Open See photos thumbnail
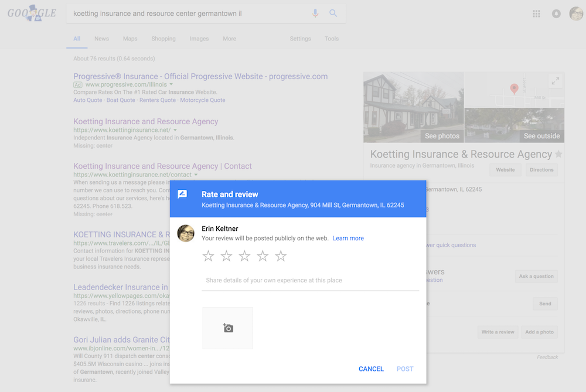 click(413, 107)
